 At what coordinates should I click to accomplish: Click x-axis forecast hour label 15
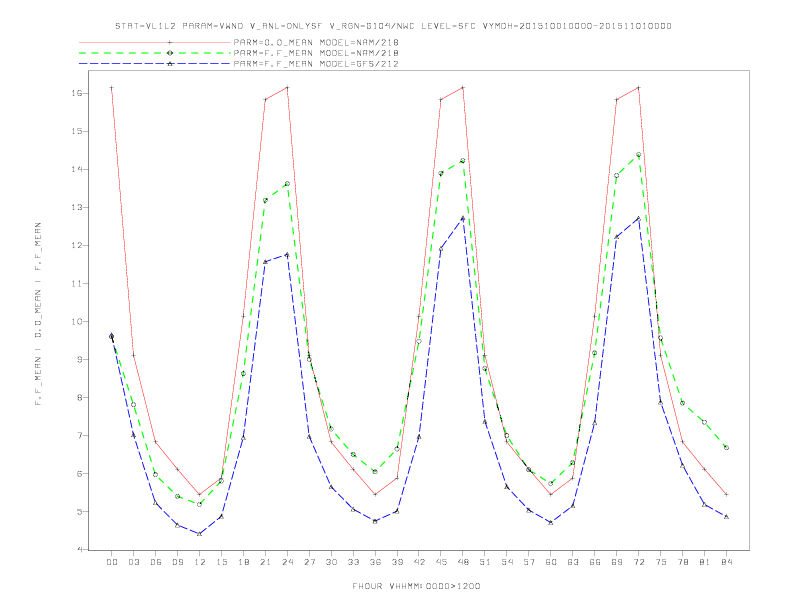[221, 562]
